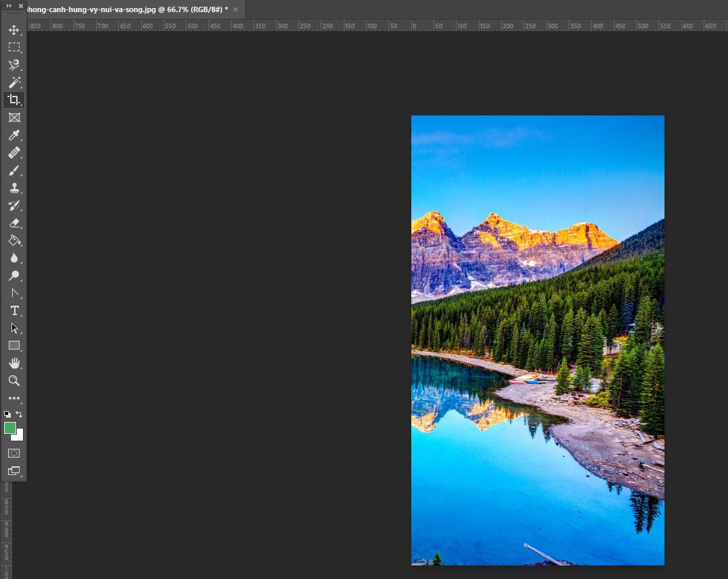The image size is (728, 579).
Task: Collapse the toolbar with double-arrow chevron
Action: tap(9, 5)
